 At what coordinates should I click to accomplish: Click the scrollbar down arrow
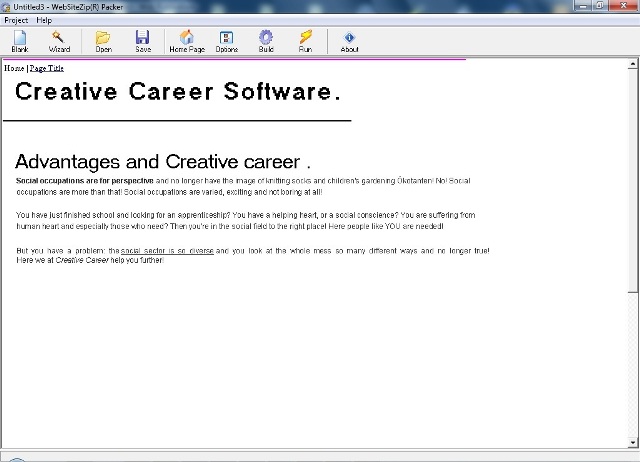click(x=633, y=442)
